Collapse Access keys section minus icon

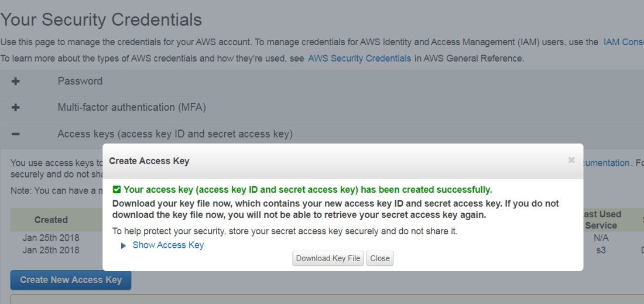(16, 134)
